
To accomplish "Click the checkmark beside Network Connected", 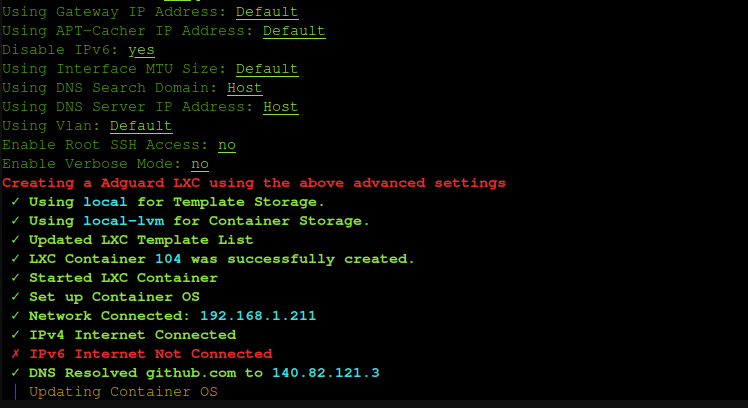I will [x=15, y=316].
